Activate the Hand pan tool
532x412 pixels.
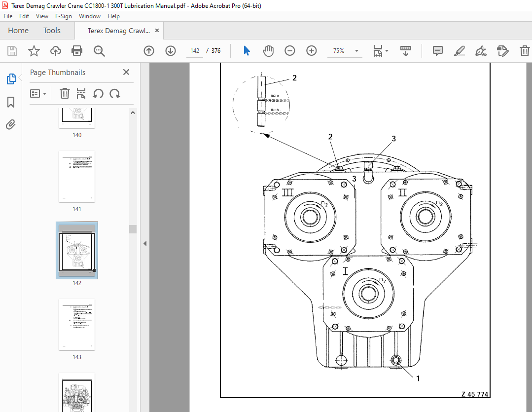(268, 51)
